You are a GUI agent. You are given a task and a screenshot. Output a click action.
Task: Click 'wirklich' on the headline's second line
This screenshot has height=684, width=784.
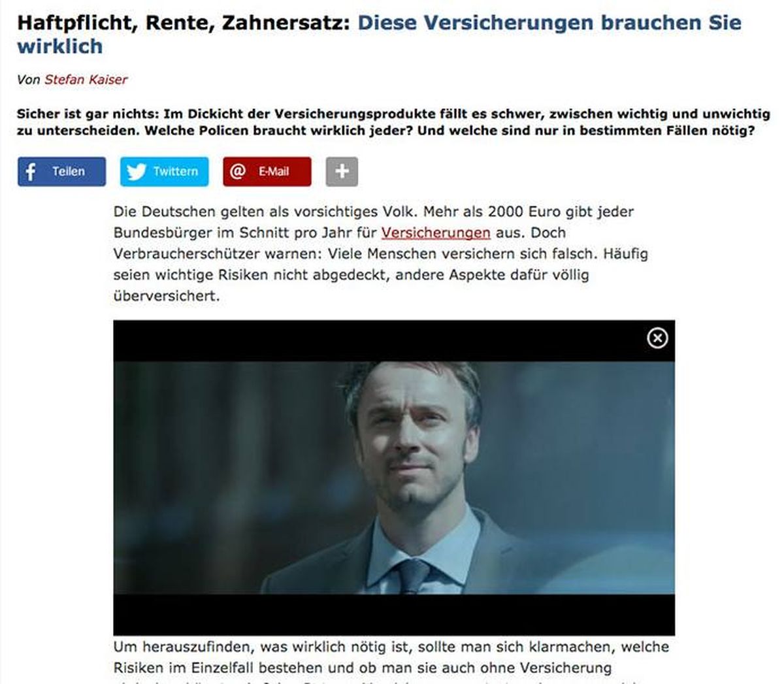click(x=59, y=46)
